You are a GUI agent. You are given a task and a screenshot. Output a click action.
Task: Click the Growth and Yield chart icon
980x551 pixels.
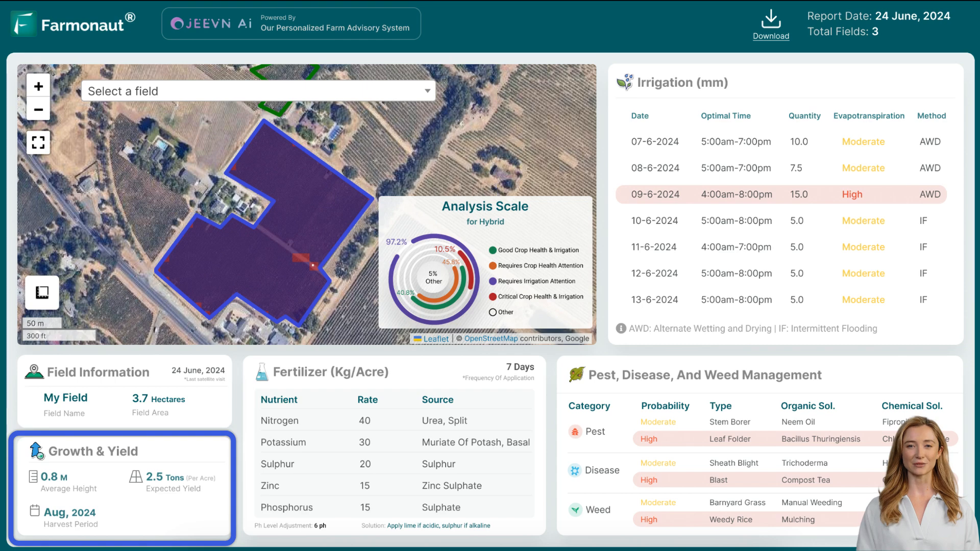click(36, 451)
